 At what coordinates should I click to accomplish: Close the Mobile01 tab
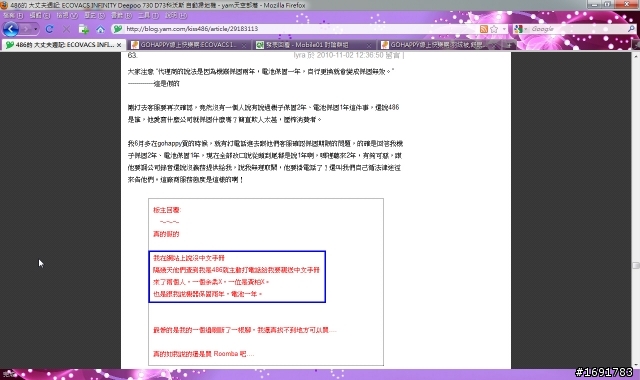pyautogui.click(x=369, y=45)
